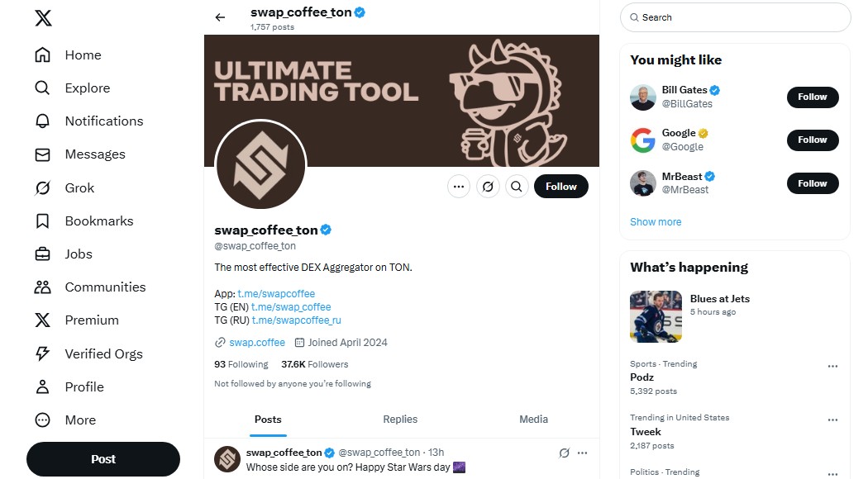The width and height of the screenshot is (868, 479).
Task: Open the profile's three-dot more menu
Action: tap(459, 187)
